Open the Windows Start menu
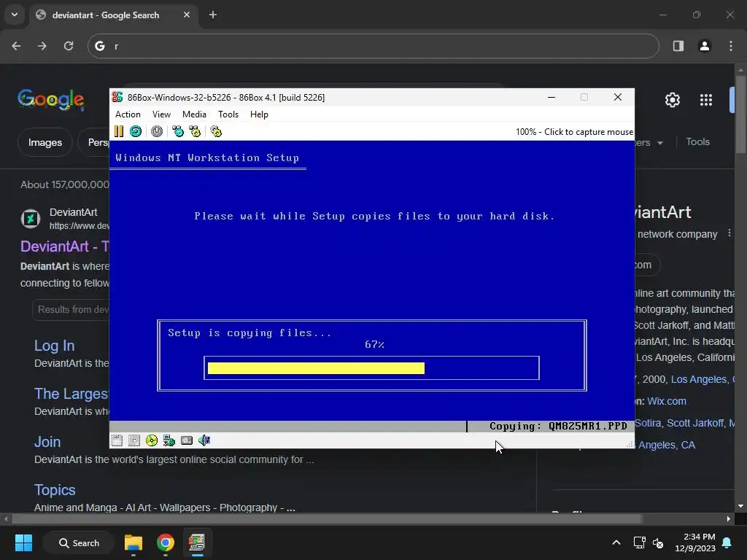The width and height of the screenshot is (747, 560). click(x=23, y=542)
